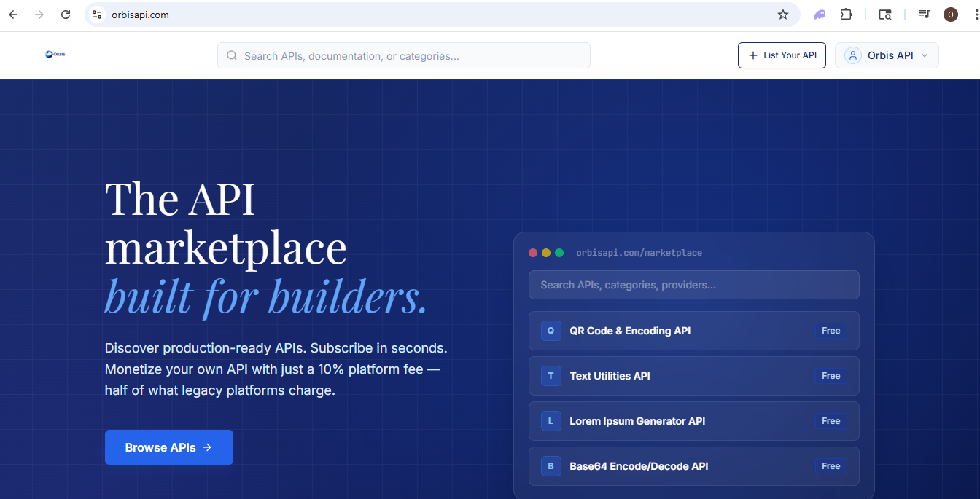The width and height of the screenshot is (980, 499).
Task: Click the green traffic-light dot in the mockup
Action: (559, 252)
